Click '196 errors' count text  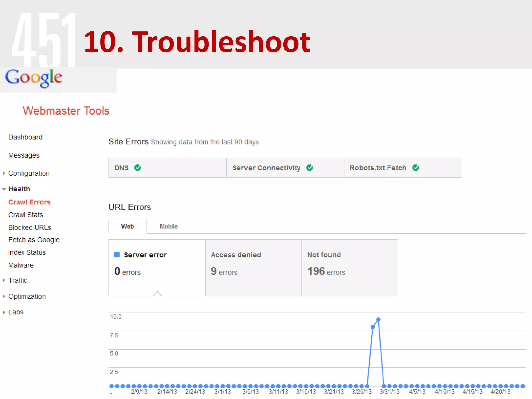326,271
